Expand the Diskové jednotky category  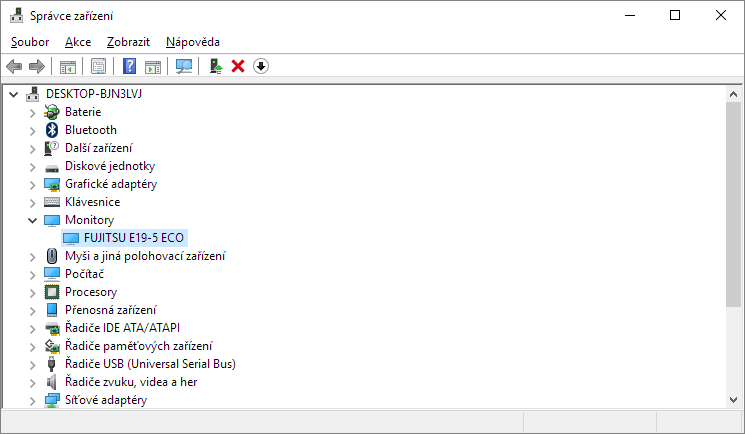click(32, 167)
